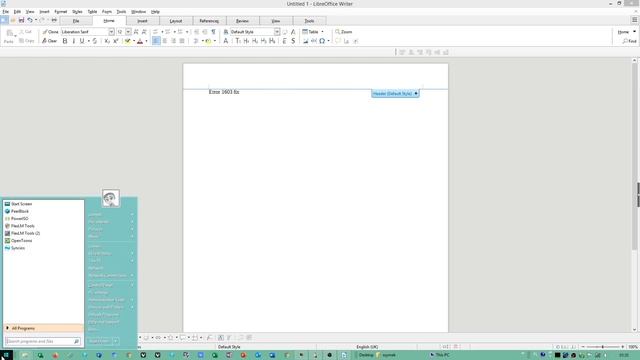
Task: Insert special character omega icon
Action: coord(322,41)
